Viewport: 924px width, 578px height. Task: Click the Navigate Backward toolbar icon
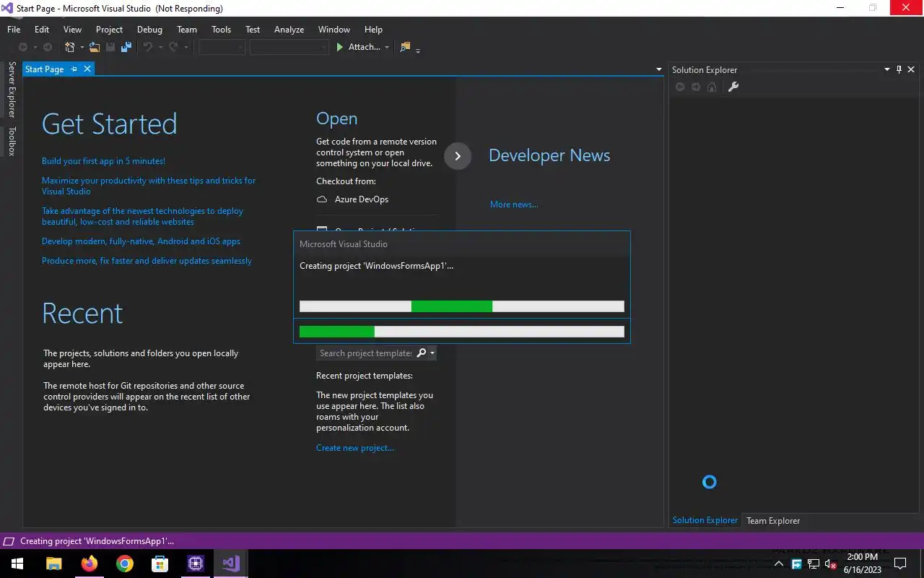(x=23, y=47)
